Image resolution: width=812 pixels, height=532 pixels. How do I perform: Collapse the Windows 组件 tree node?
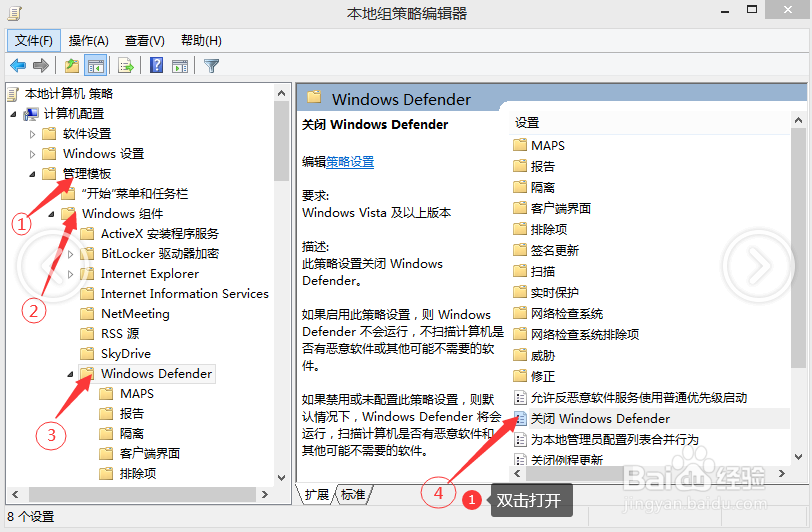[x=52, y=214]
